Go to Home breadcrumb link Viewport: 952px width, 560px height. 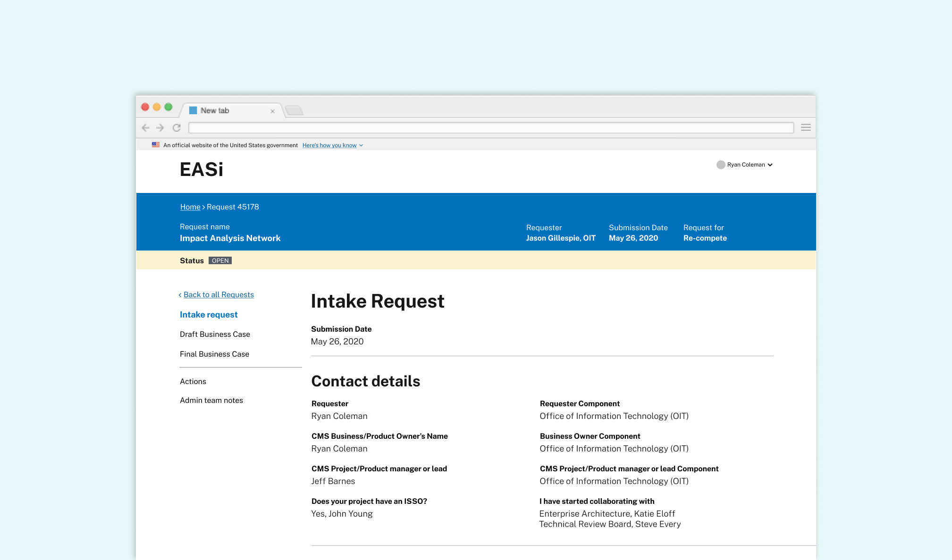click(x=190, y=207)
